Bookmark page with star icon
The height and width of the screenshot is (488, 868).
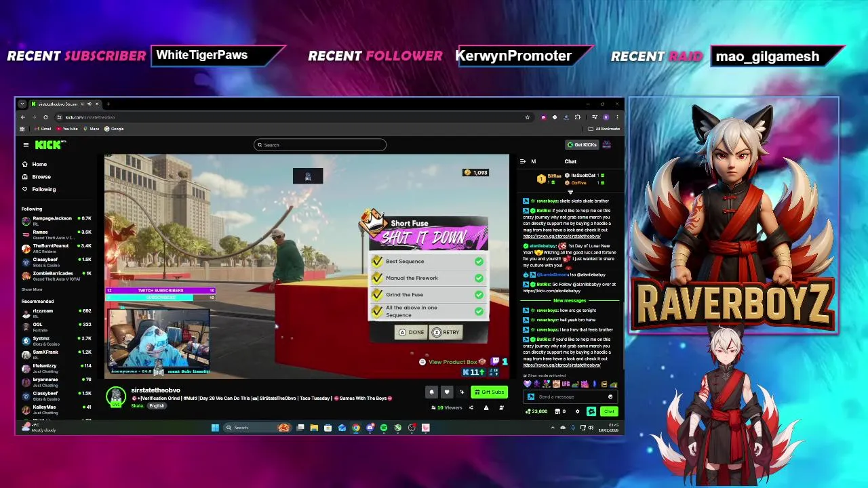click(x=527, y=117)
